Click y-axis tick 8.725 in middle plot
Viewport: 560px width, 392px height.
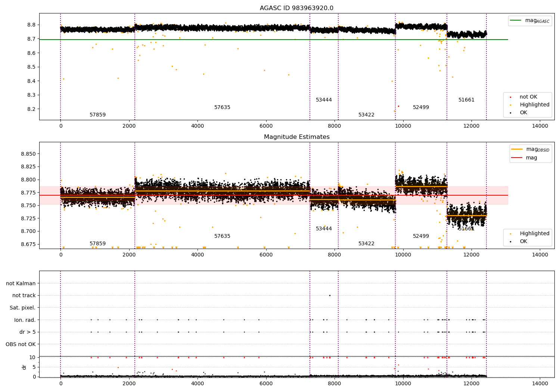pyautogui.click(x=28, y=218)
